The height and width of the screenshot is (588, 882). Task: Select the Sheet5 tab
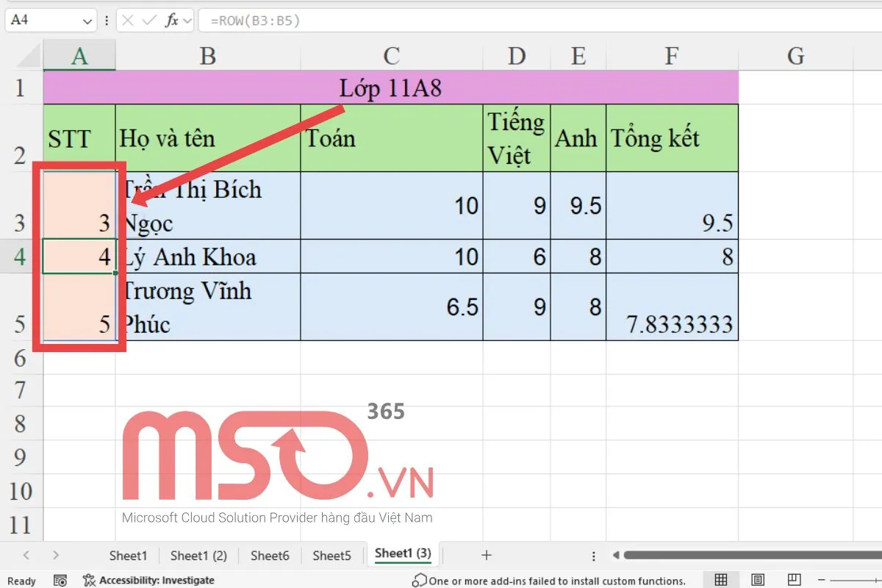(332, 555)
